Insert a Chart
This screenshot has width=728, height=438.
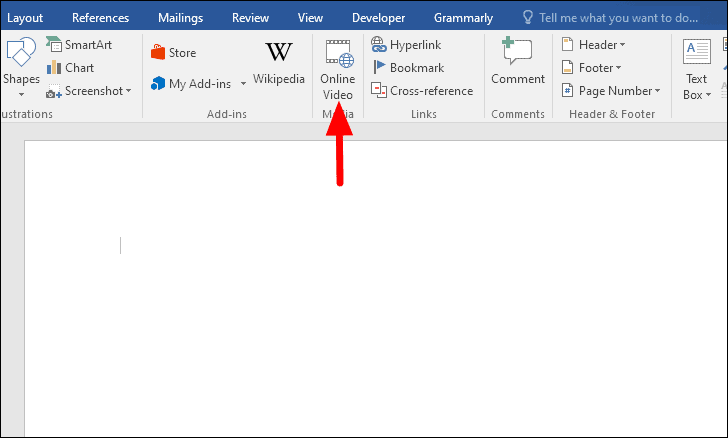click(71, 68)
